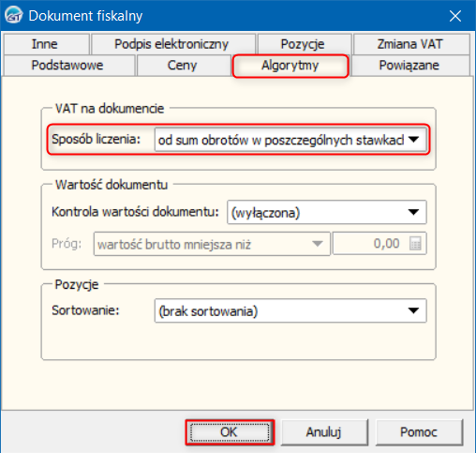Screen dimensions: 476x453
Task: Open the Kontrola wartości dokumentu dropdown
Action: point(327,212)
